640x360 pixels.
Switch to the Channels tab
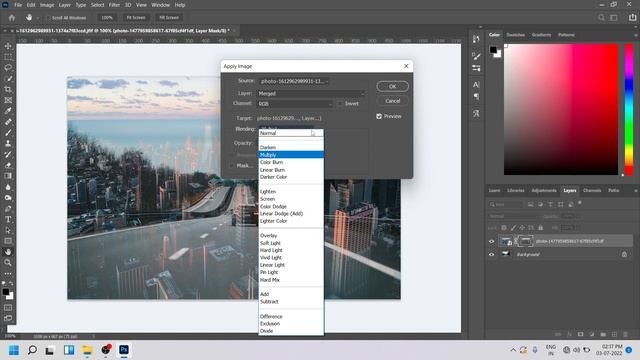[x=592, y=191]
